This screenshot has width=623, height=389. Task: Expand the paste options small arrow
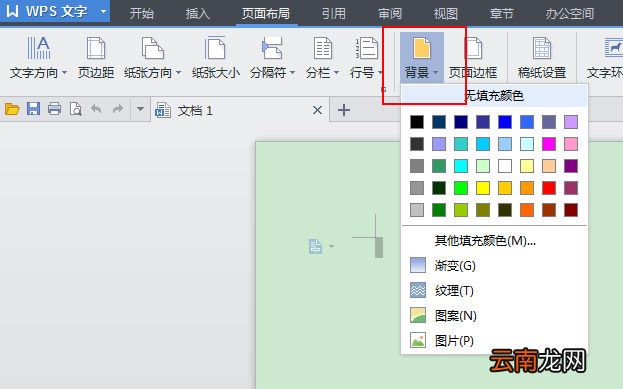(x=331, y=246)
